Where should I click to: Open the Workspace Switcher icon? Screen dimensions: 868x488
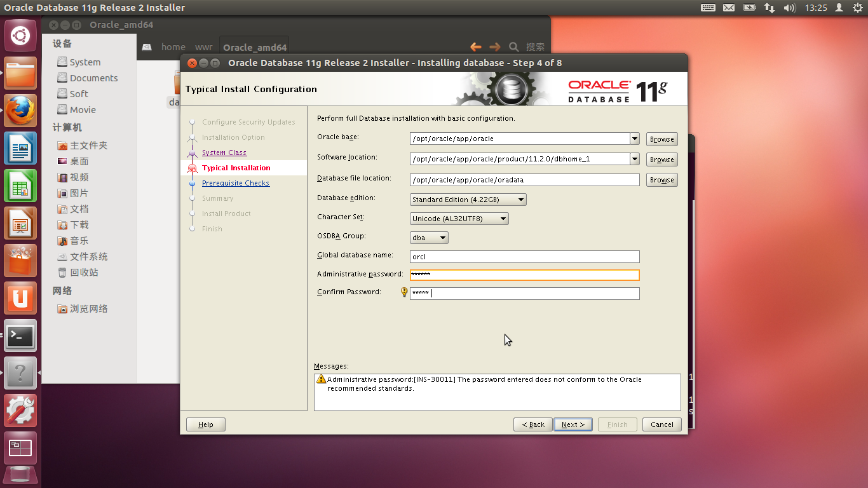click(20, 448)
